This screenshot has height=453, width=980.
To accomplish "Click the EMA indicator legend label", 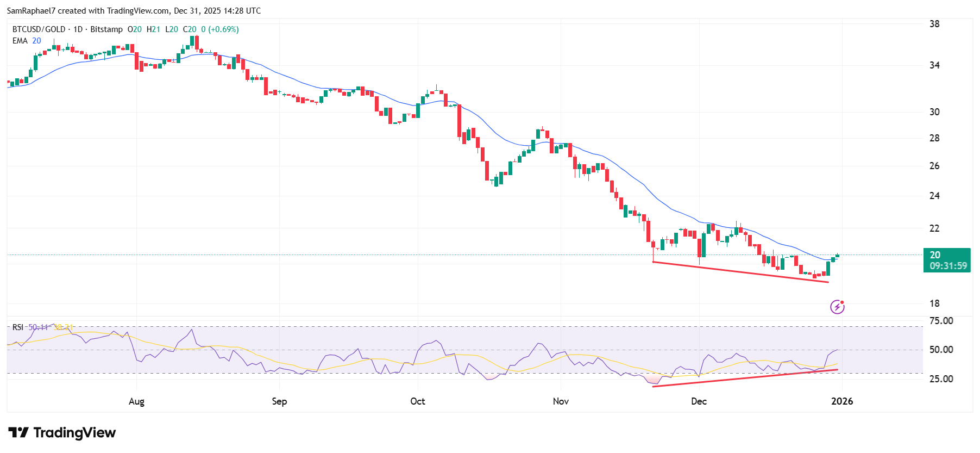I will [x=20, y=41].
